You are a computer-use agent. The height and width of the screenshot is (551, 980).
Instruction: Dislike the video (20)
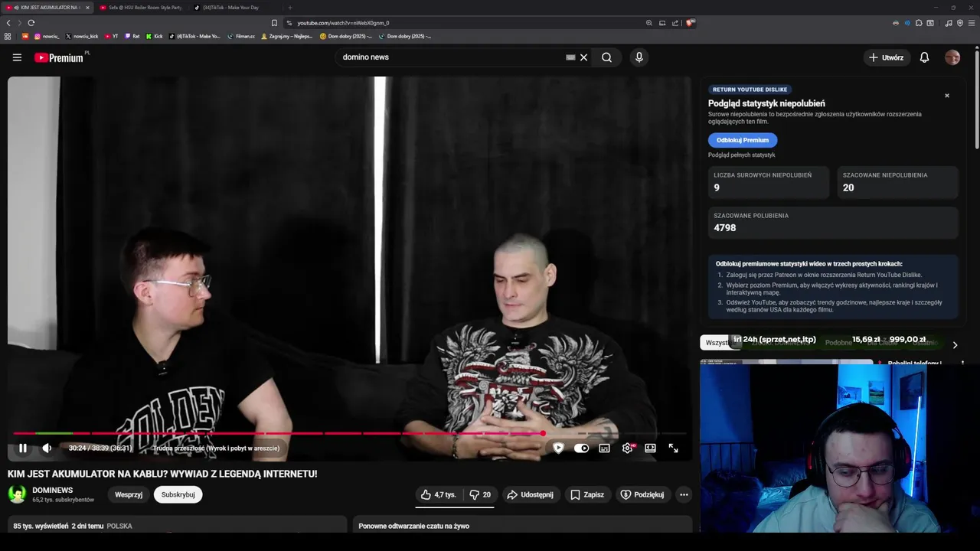479,494
